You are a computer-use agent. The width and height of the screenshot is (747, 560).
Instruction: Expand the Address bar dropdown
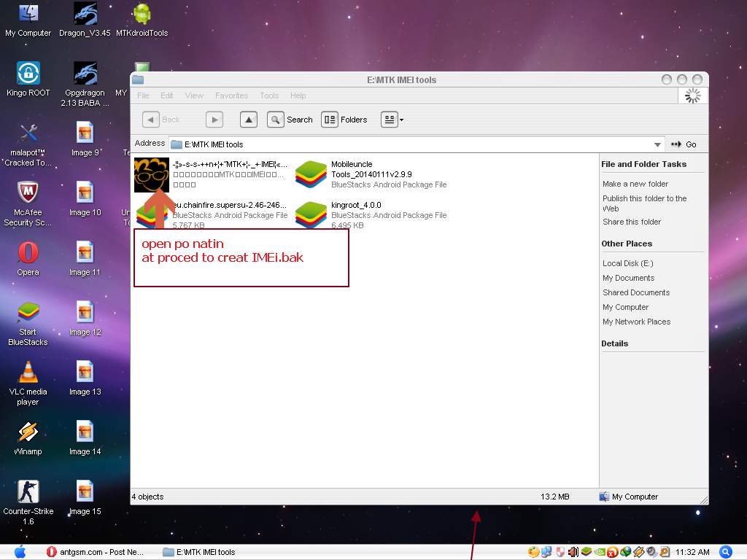pos(658,144)
